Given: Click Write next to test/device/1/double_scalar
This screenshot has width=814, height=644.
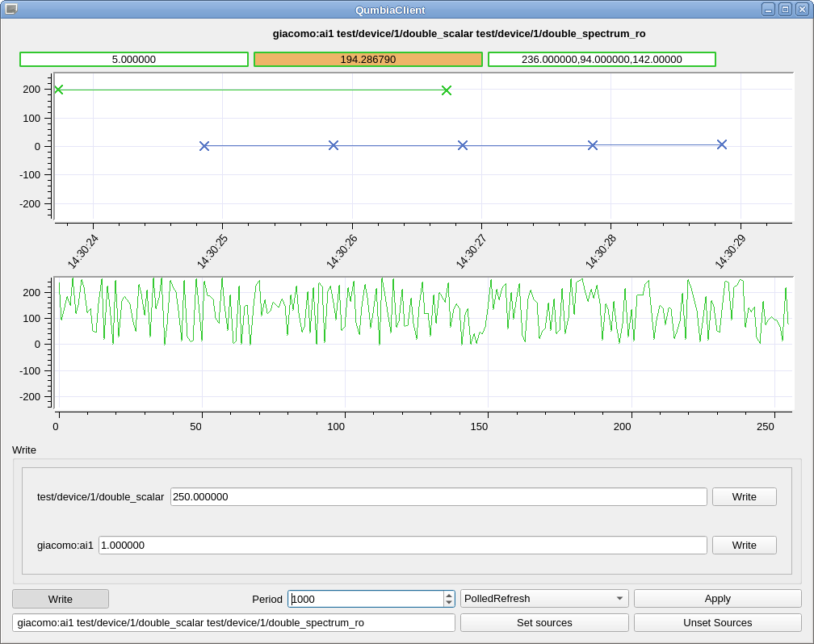Looking at the screenshot, I should point(743,496).
